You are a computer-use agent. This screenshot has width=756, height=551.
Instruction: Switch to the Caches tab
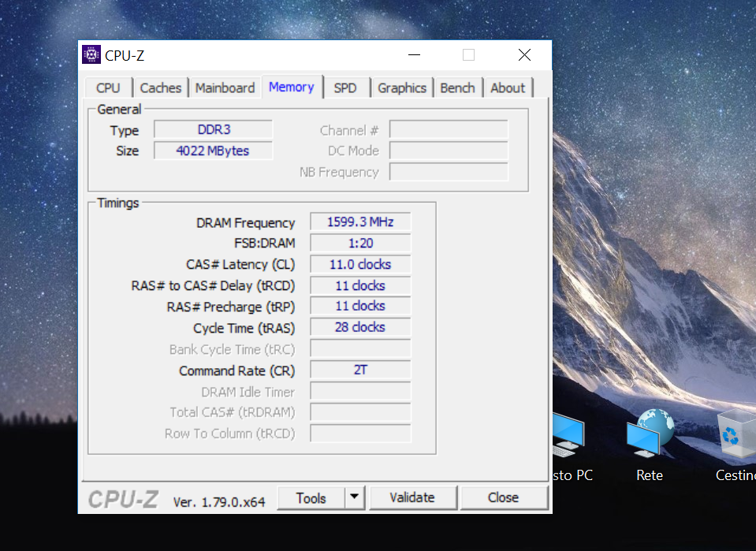[161, 87]
